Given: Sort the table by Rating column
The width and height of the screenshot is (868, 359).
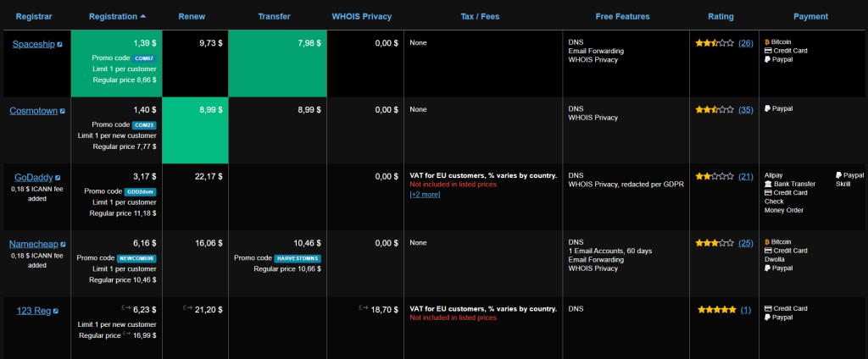Looking at the screenshot, I should pos(721,16).
